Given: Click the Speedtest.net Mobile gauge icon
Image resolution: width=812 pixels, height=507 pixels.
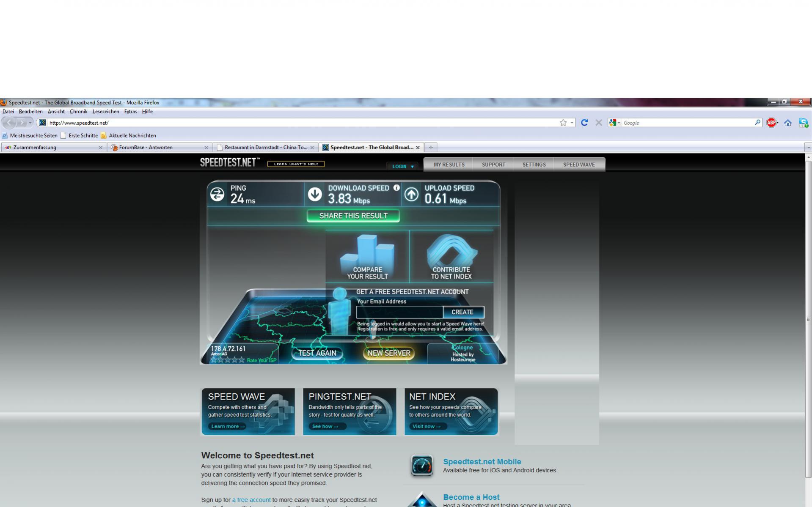Looking at the screenshot, I should click(422, 466).
